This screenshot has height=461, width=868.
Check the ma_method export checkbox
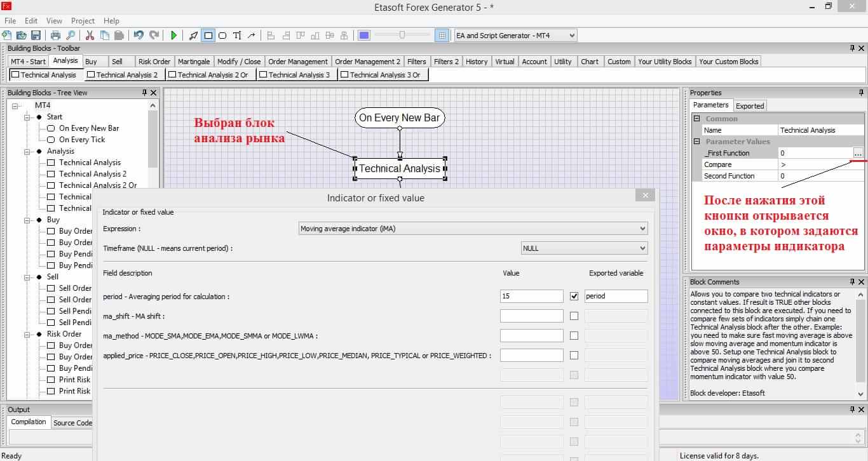[574, 335]
